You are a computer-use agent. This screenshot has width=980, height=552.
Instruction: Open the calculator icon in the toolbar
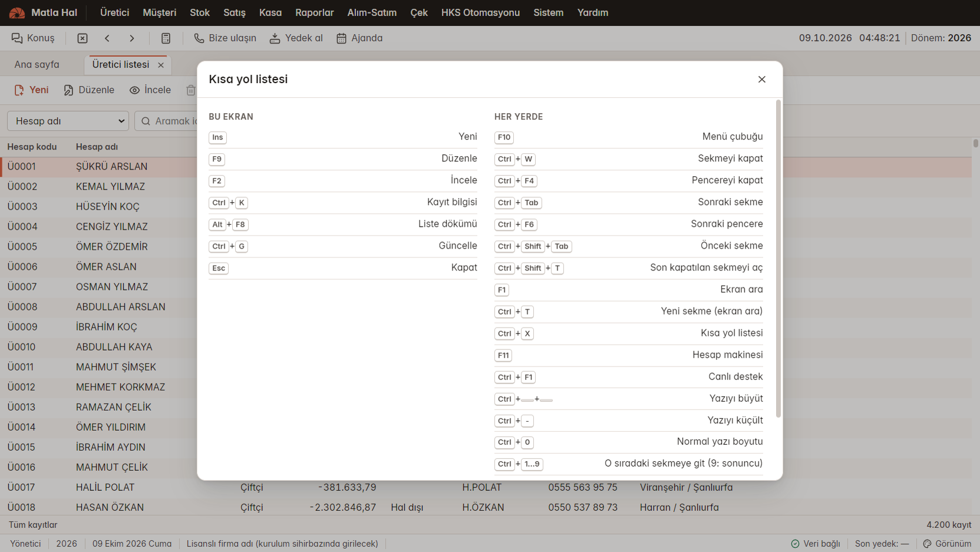pos(166,38)
